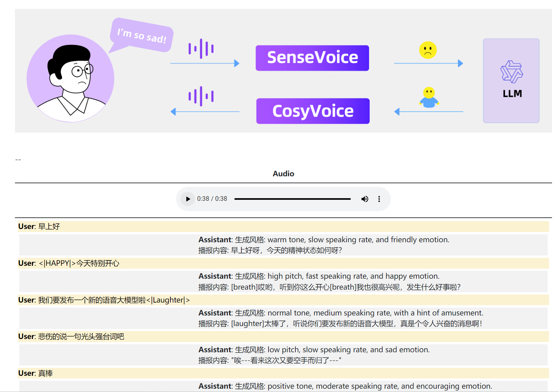This screenshot has width=559, height=392.
Task: Click the sad face emoji above the arrow
Action: [428, 50]
